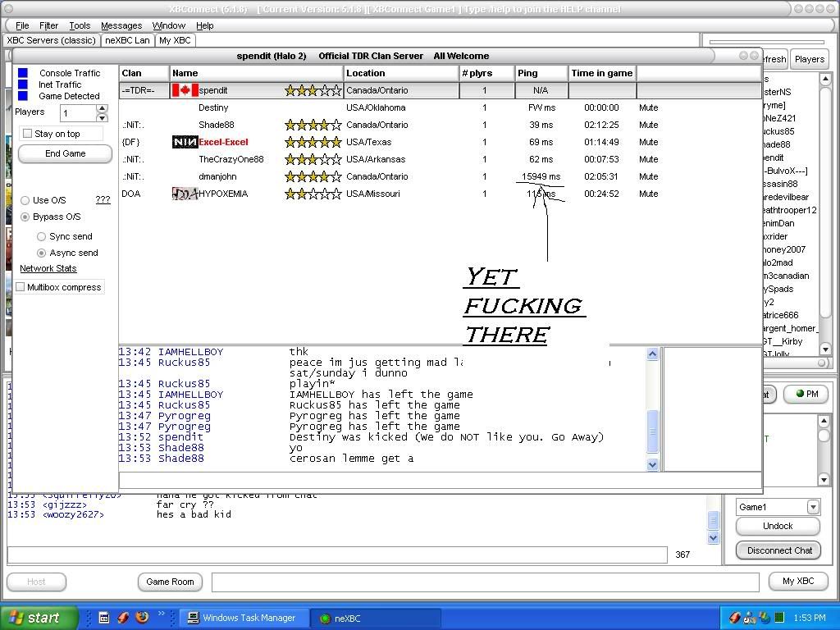
Task: Select the Use O/S radio option
Action: tap(25, 200)
